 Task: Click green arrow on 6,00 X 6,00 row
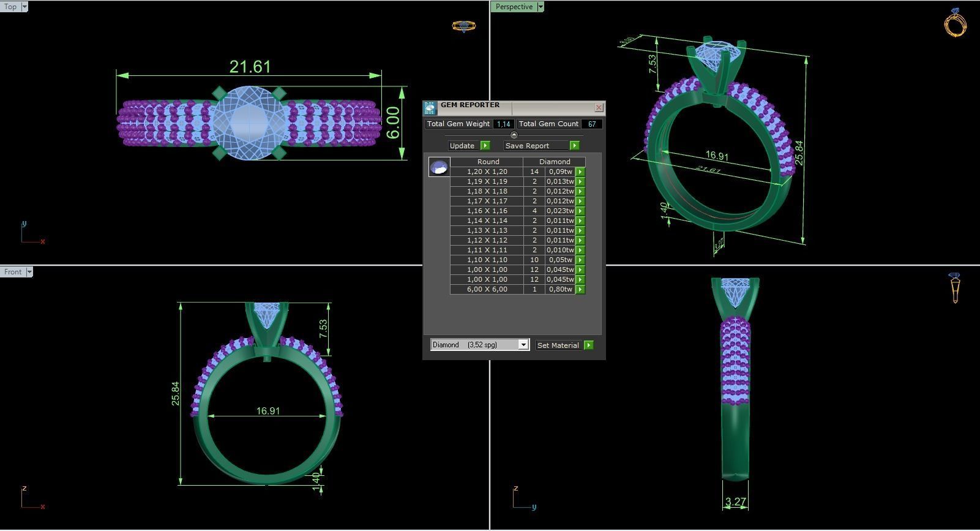580,290
